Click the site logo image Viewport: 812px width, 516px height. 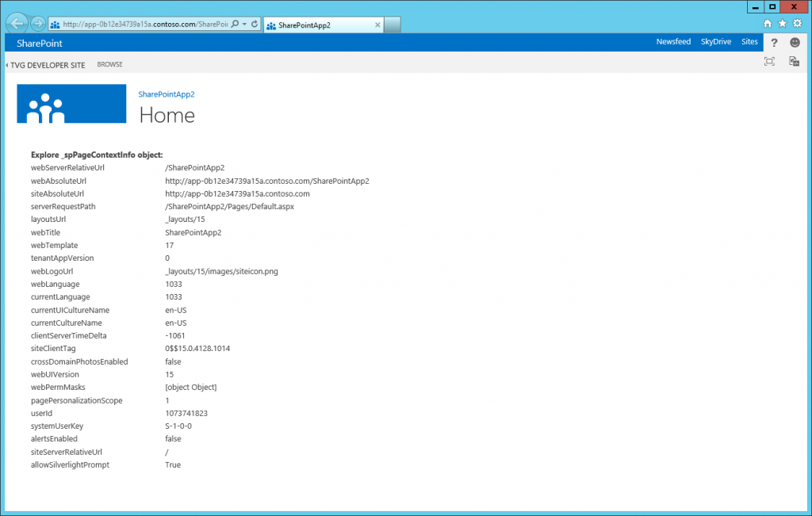coord(71,104)
